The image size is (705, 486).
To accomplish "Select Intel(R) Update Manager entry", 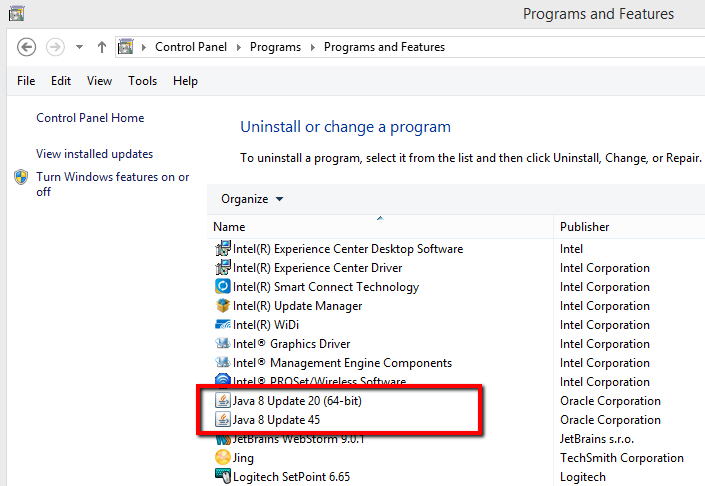I will (297, 306).
